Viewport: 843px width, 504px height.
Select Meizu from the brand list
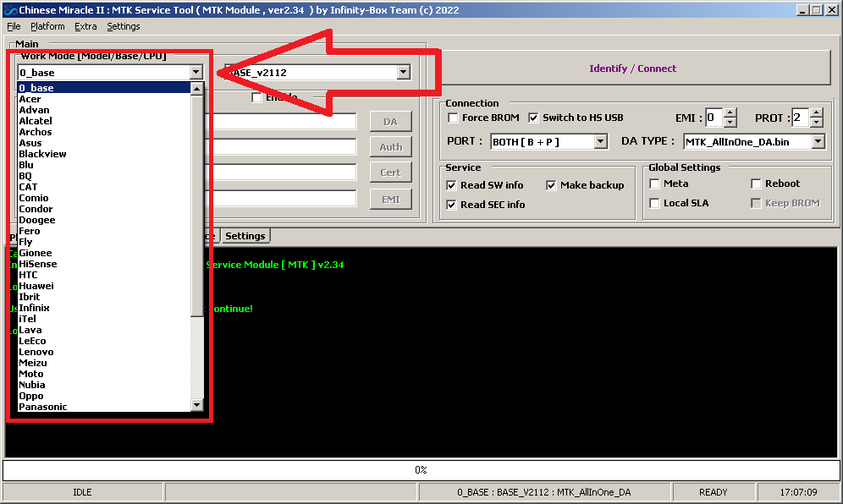[104, 364]
